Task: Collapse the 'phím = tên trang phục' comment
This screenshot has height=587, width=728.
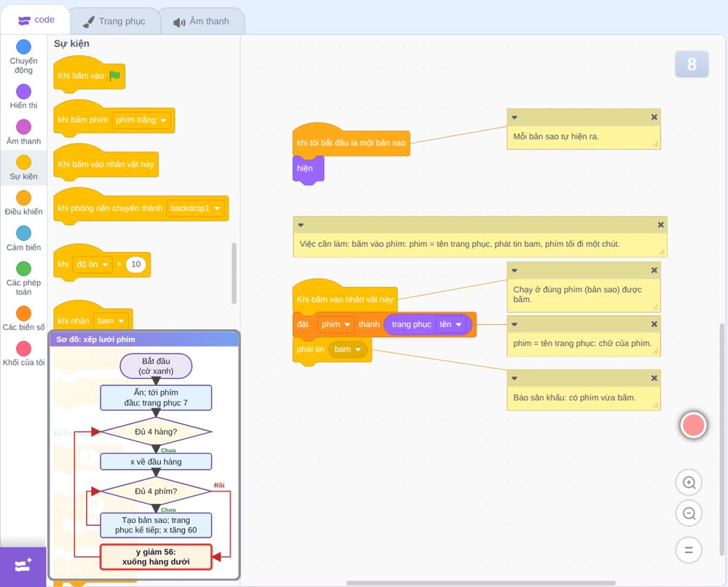Action: (515, 325)
